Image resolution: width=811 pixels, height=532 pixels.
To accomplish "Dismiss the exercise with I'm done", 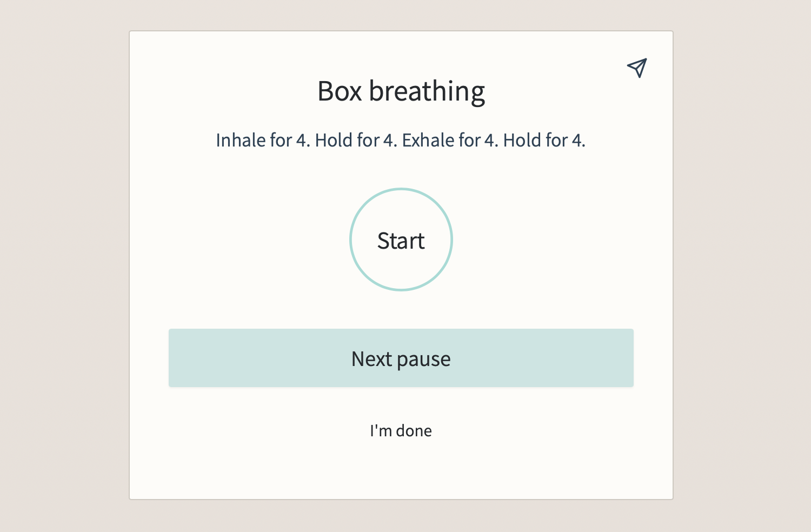I will [401, 430].
